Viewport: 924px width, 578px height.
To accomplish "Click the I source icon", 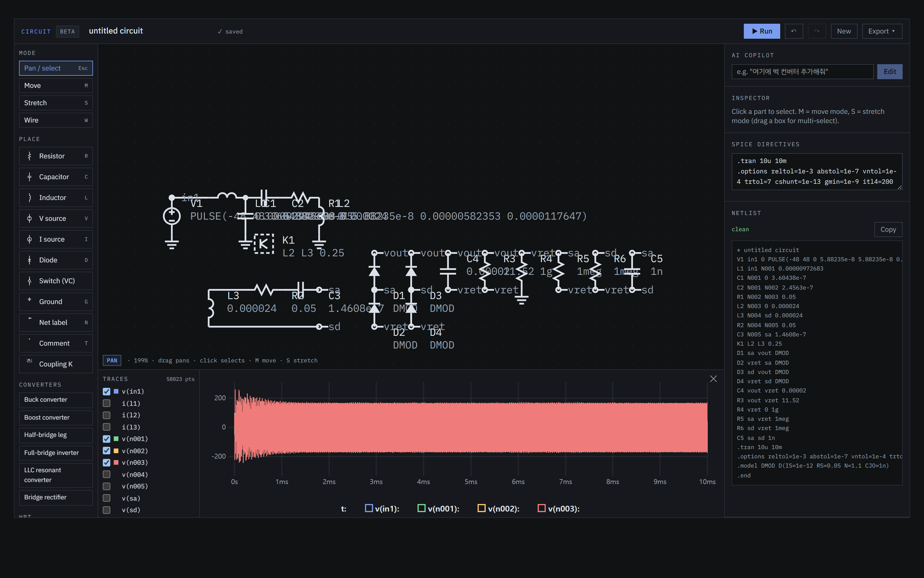I will pyautogui.click(x=29, y=239).
